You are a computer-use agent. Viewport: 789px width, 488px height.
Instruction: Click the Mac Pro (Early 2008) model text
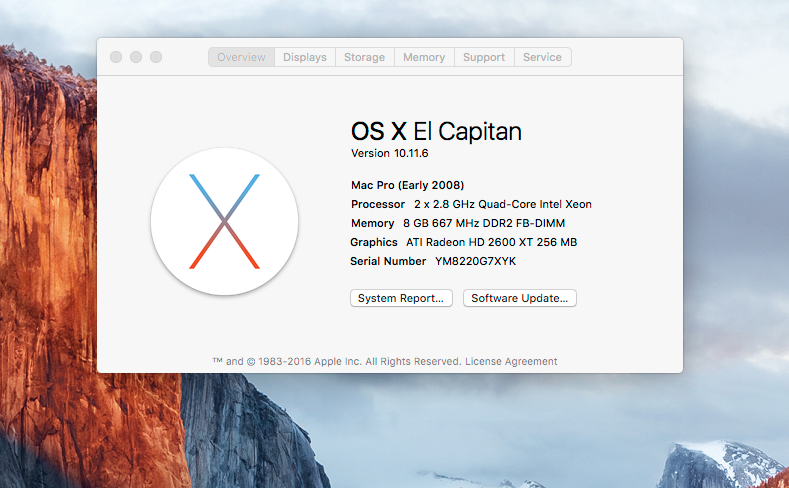tap(407, 185)
